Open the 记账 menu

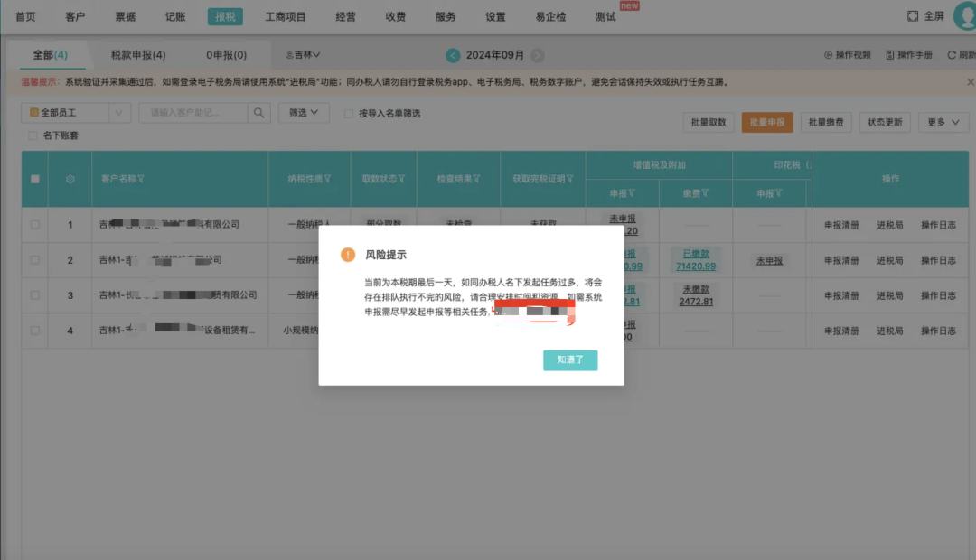(175, 17)
